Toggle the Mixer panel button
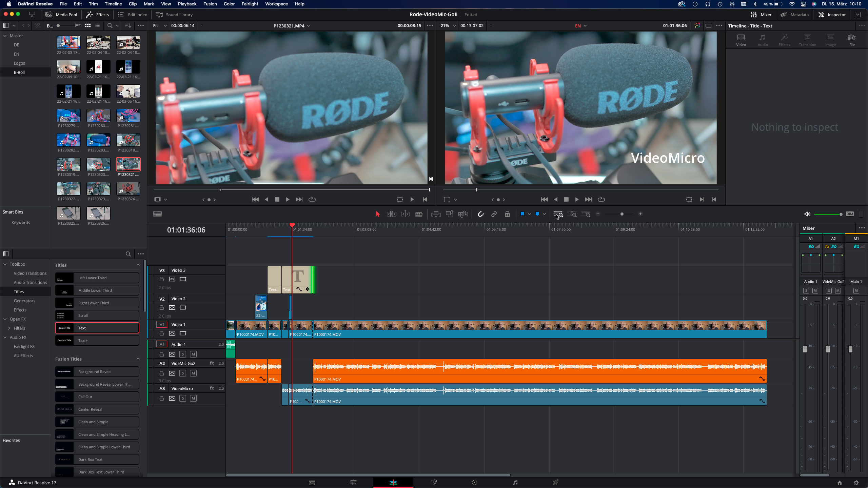Image resolution: width=868 pixels, height=488 pixels. tap(761, 15)
